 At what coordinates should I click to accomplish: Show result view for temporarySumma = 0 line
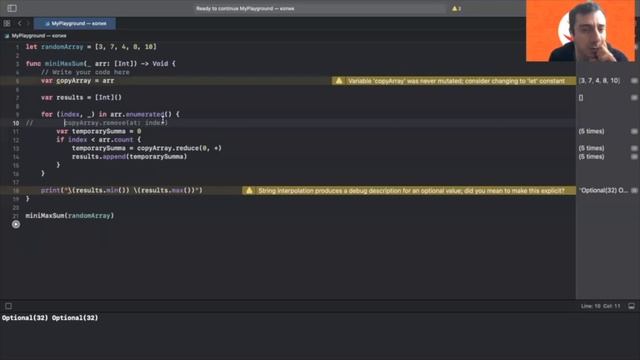coord(634,131)
